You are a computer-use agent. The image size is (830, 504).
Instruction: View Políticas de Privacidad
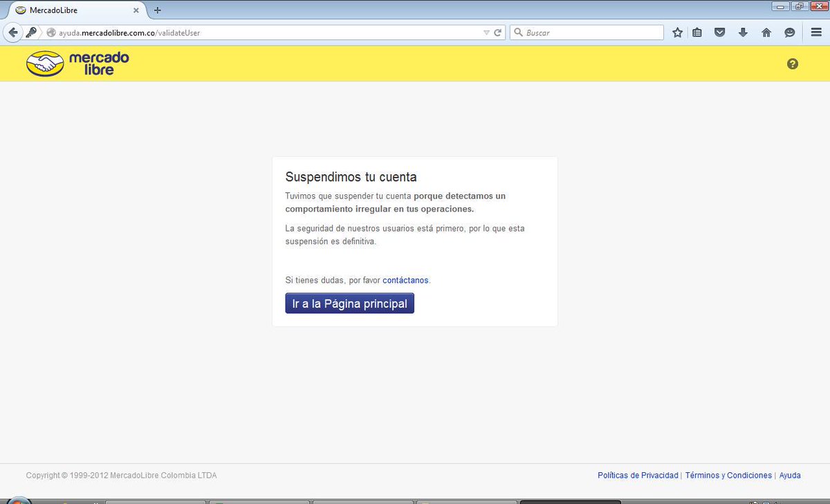[637, 475]
